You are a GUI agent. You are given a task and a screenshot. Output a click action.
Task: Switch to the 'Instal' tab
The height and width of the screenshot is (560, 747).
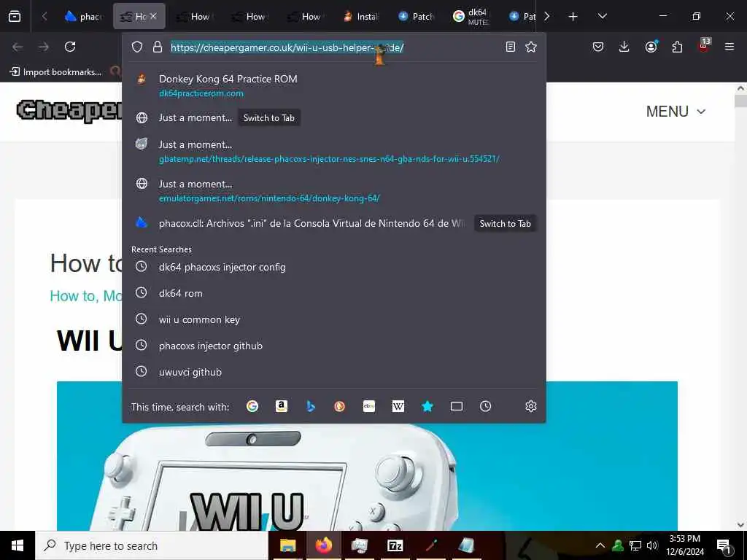coord(360,16)
